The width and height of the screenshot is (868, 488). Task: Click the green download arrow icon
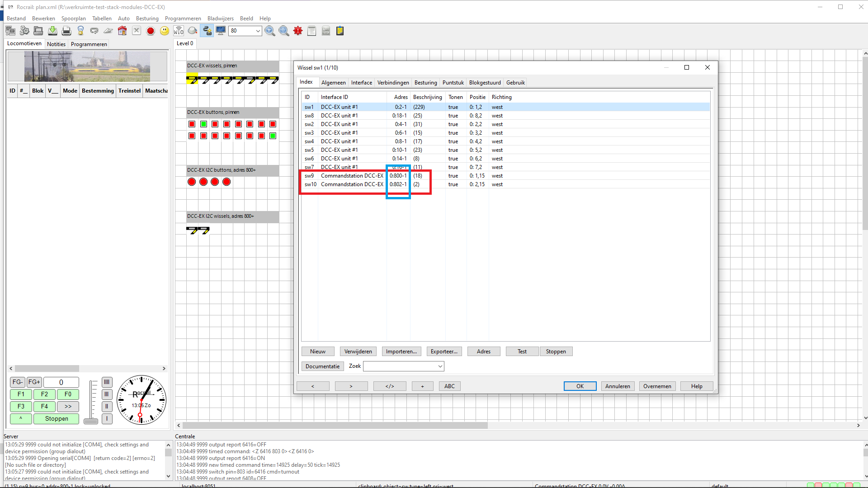pos(52,31)
